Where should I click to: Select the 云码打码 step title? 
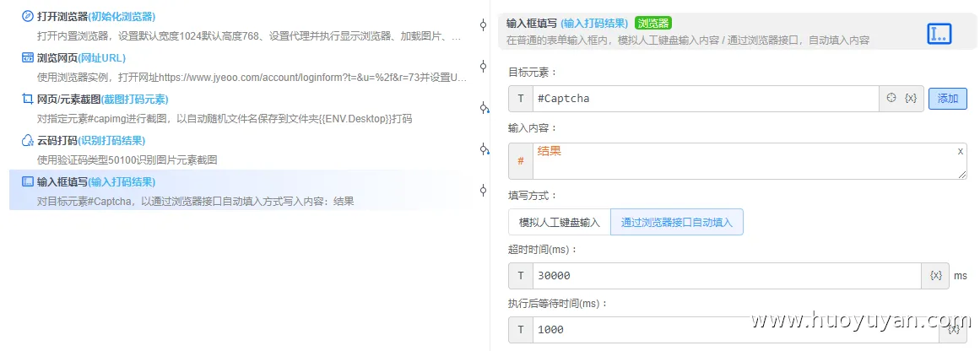coord(57,141)
